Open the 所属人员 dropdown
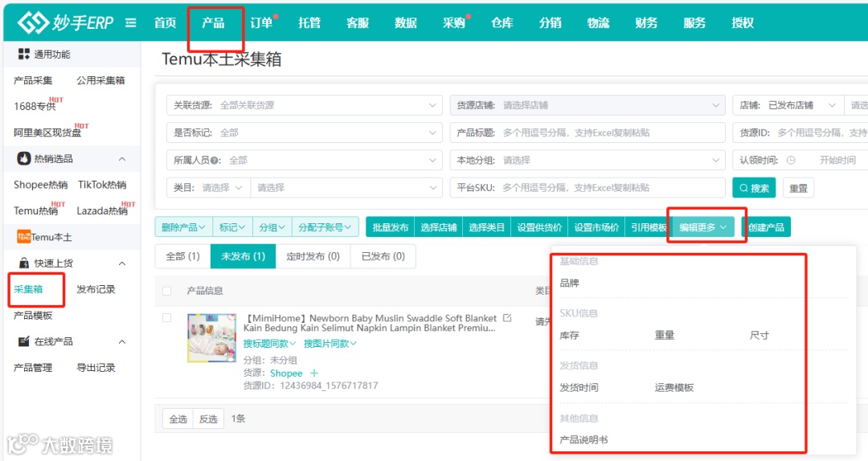Screen dimensions: 868x461 point(305,161)
